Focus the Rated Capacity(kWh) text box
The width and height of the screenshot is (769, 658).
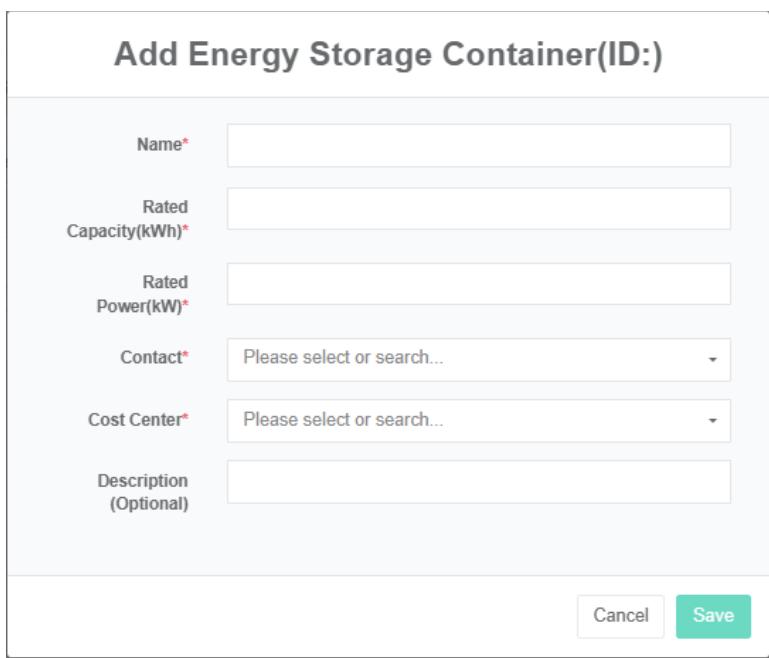tap(478, 208)
